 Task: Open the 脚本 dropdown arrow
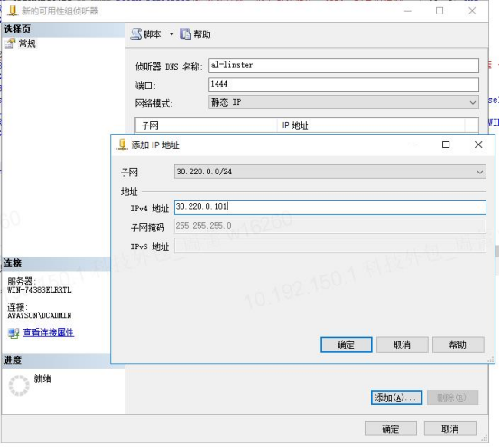tap(171, 33)
